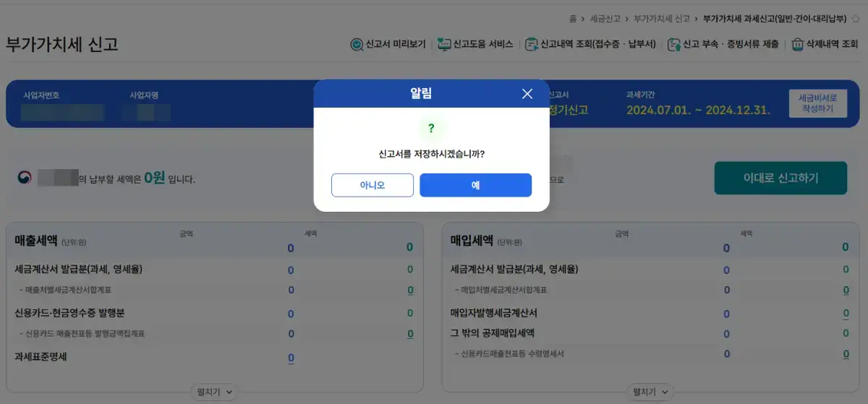The image size is (868, 404).
Task: Open 매입자발행세금계산서 tax amount link
Action: 845,314
